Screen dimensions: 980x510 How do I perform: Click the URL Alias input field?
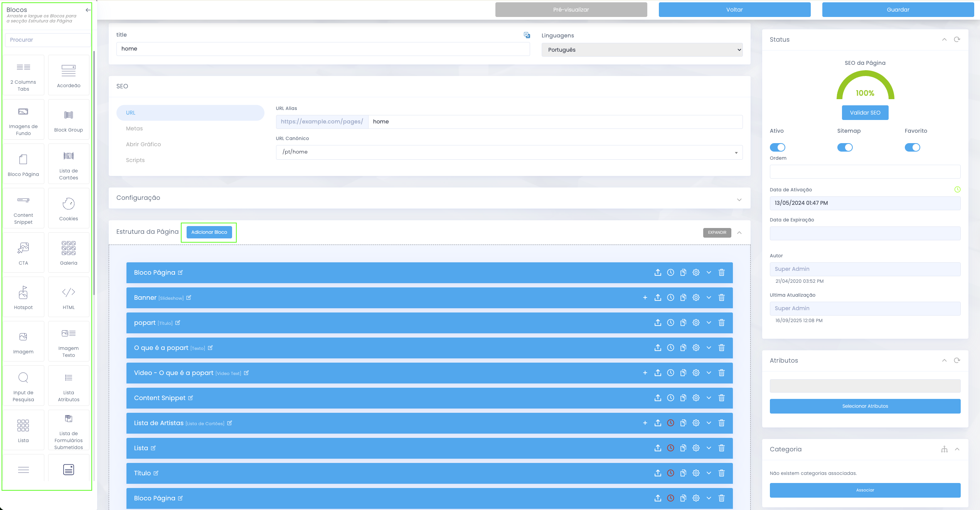556,122
